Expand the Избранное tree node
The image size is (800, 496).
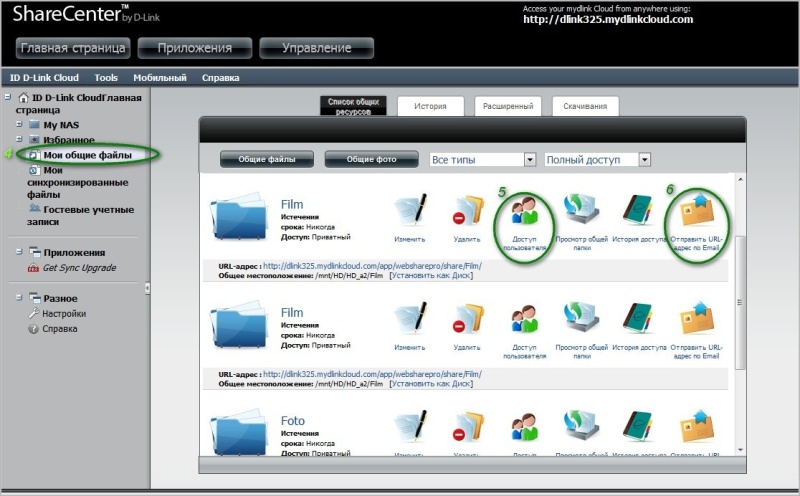[19, 139]
